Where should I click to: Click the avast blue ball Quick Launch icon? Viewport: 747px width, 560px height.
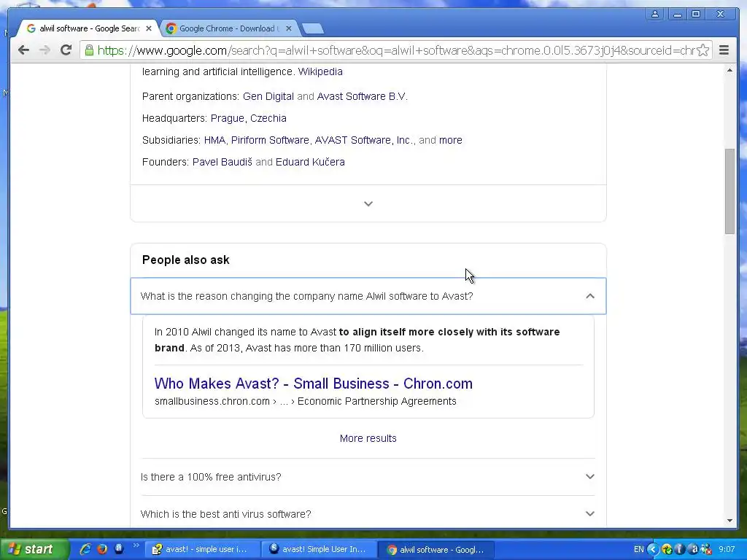coord(119,548)
